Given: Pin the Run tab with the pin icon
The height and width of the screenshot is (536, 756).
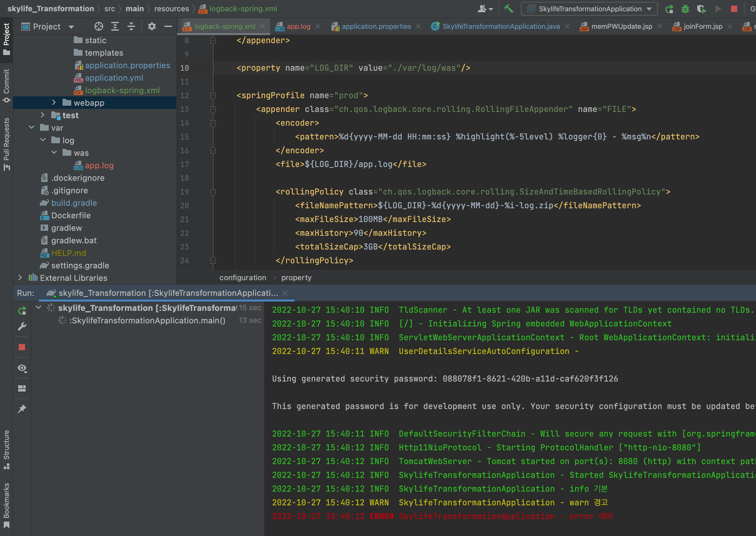Looking at the screenshot, I should click(x=22, y=409).
